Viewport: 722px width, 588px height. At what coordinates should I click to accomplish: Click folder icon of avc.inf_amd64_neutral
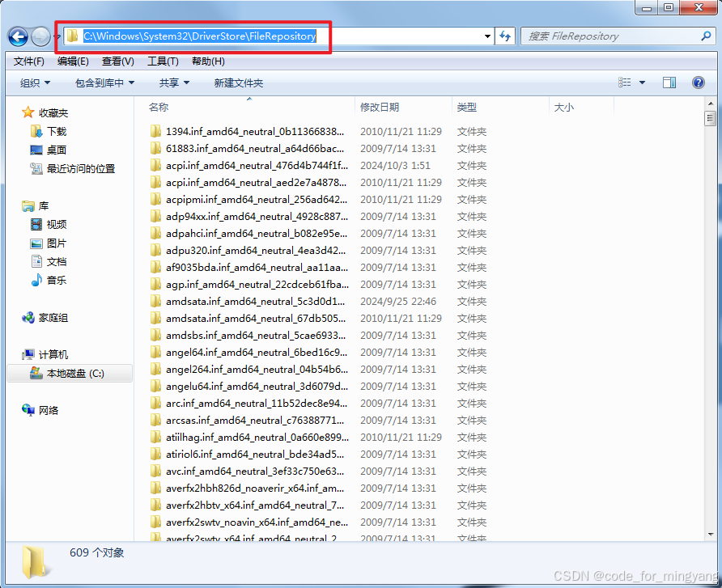(155, 472)
